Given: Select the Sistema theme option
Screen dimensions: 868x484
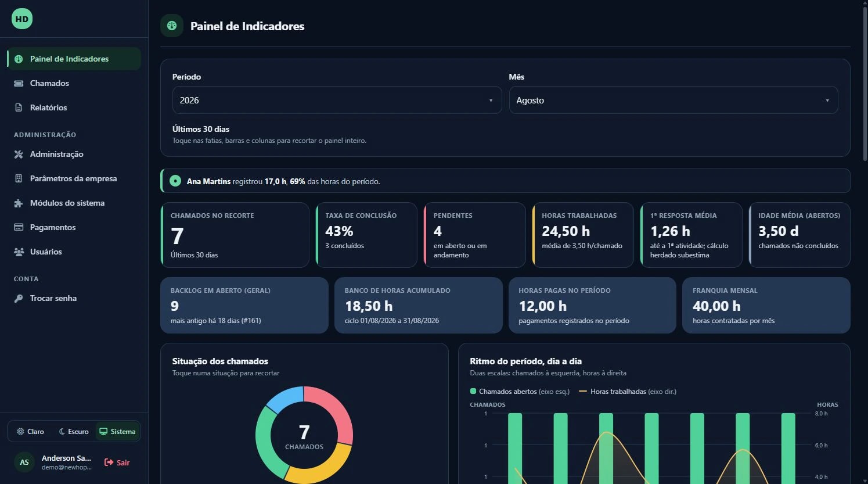Looking at the screenshot, I should click(118, 432).
